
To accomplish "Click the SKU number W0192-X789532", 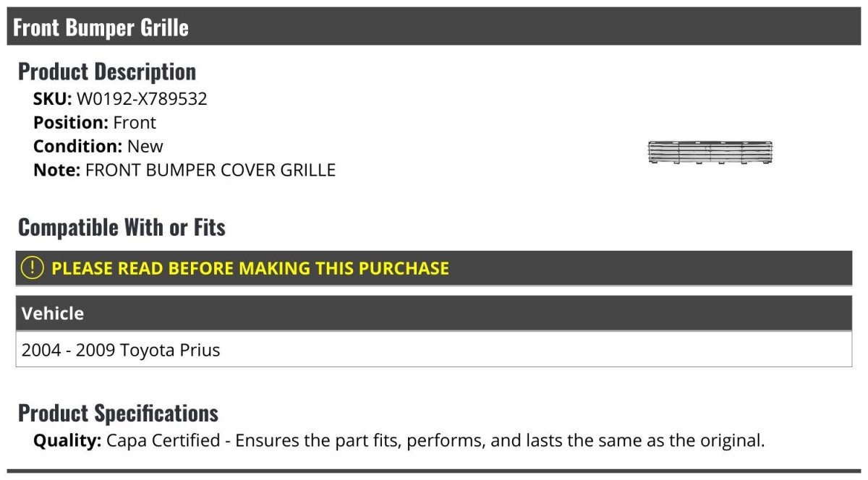I will pyautogui.click(x=142, y=99).
